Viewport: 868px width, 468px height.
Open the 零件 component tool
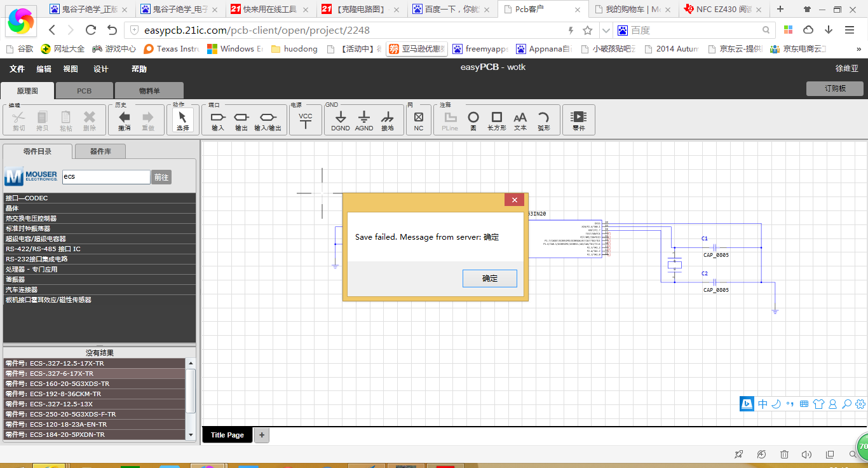579,120
